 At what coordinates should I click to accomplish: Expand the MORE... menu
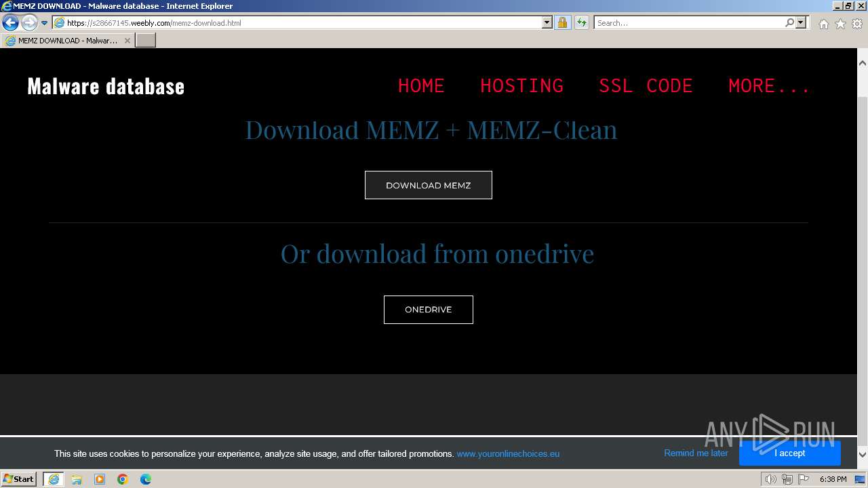coord(769,86)
